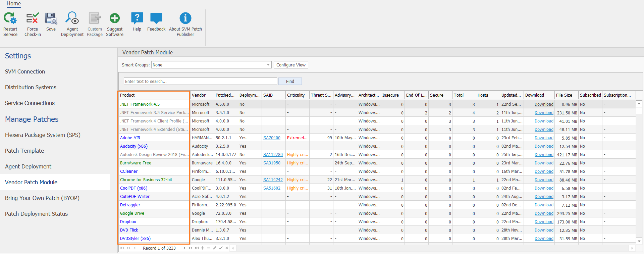Click the vertical scroll down arrow
The width and height of the screenshot is (644, 254).
point(639,241)
